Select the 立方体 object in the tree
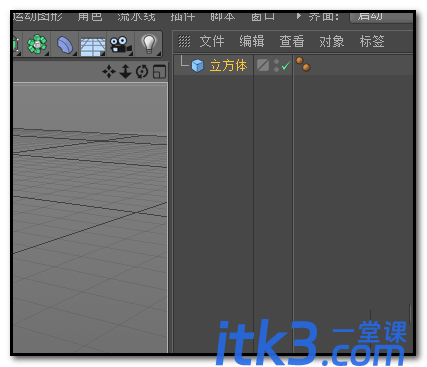This screenshot has height=367, width=427. pos(228,65)
